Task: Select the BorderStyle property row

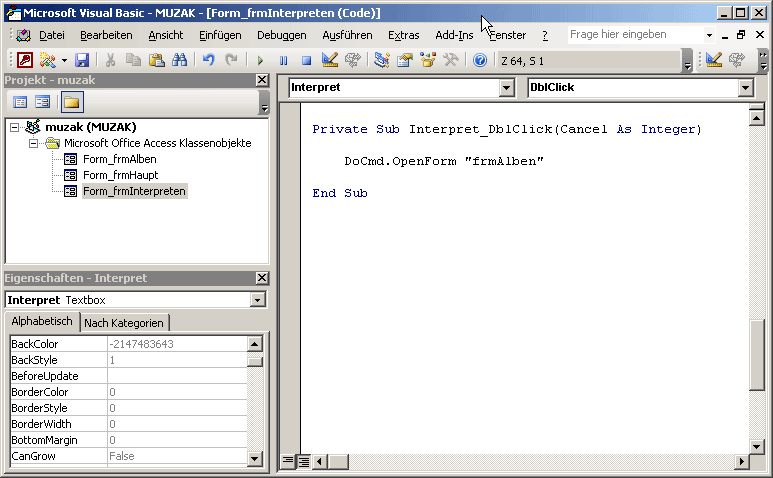Action: tap(128, 408)
